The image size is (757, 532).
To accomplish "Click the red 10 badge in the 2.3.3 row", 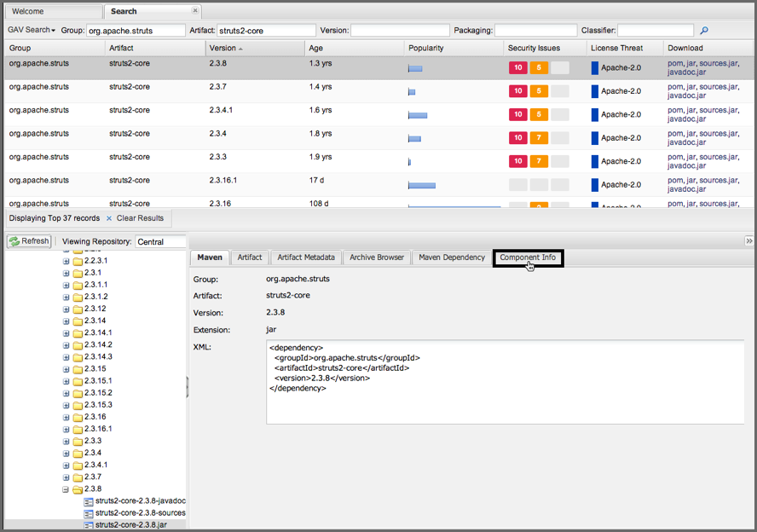I will tap(518, 161).
